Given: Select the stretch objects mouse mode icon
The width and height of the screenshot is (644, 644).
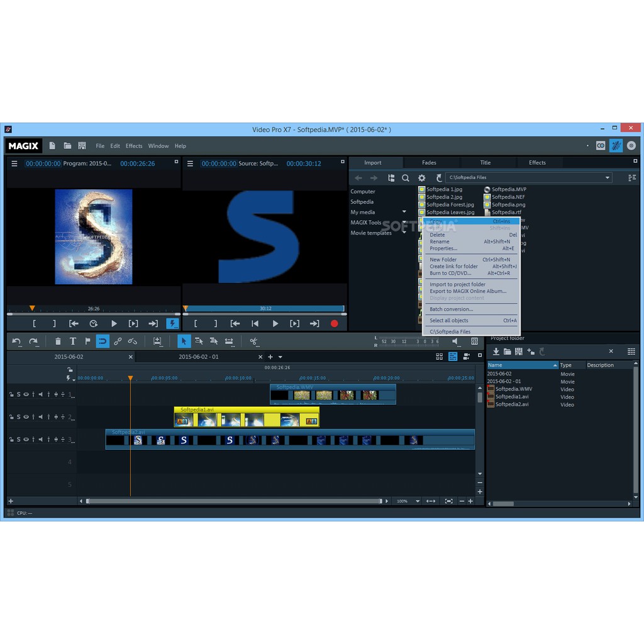Looking at the screenshot, I should (229, 341).
